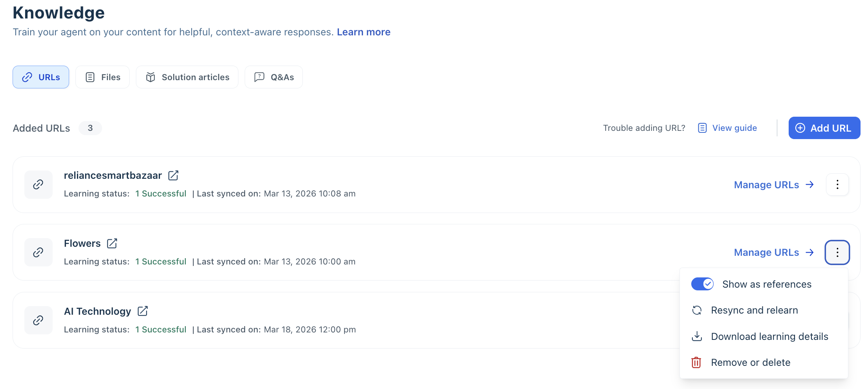This screenshot has height=389, width=868.
Task: Open three-dot menu for reliancesmartbazaar
Action: [x=837, y=184]
